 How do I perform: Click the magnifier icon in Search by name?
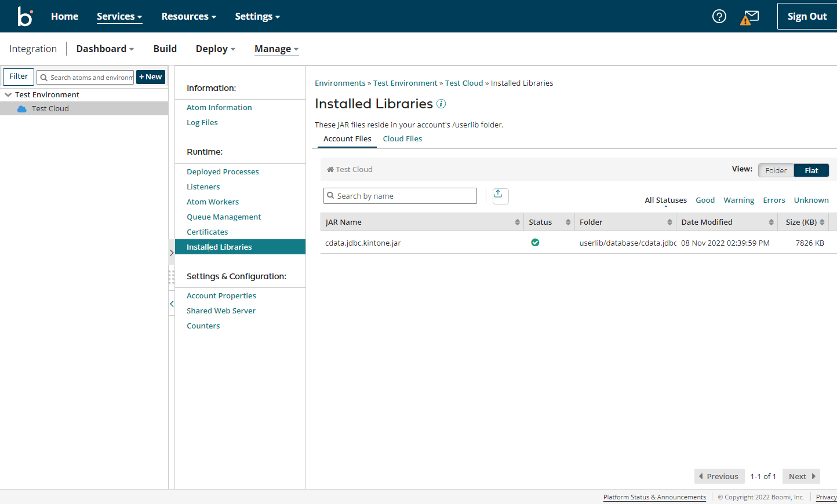330,196
